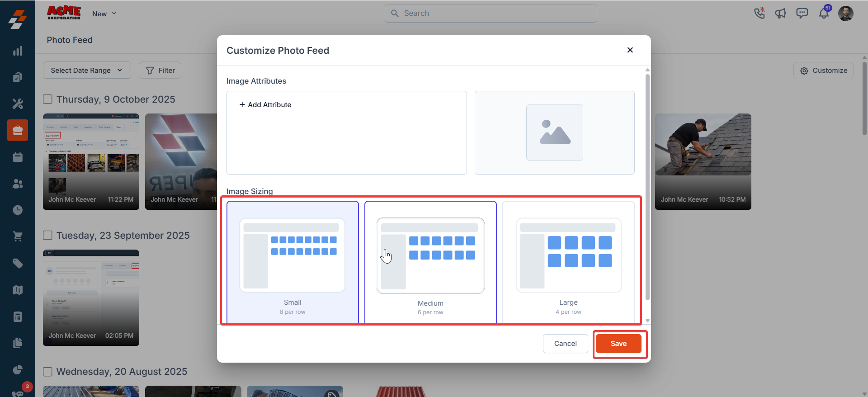
Task: Open the roofer photo at 10:52 PM
Action: pyautogui.click(x=703, y=161)
